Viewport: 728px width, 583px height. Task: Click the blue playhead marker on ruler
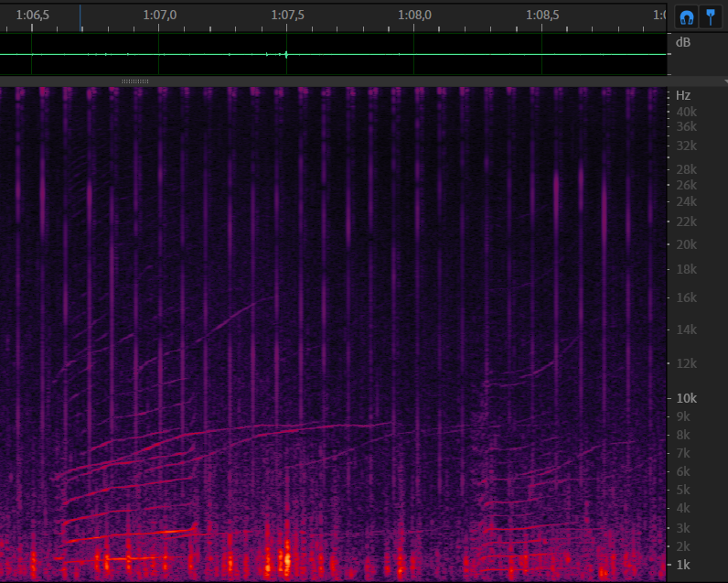coord(80,18)
